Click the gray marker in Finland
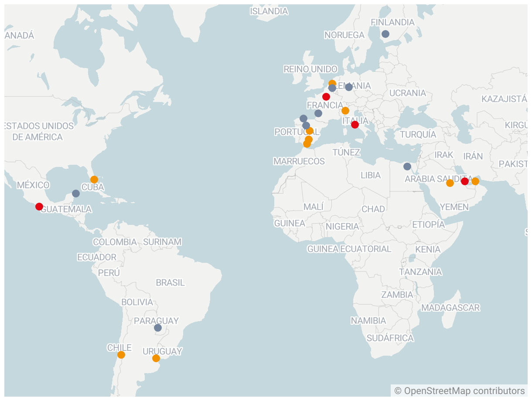 click(x=385, y=34)
